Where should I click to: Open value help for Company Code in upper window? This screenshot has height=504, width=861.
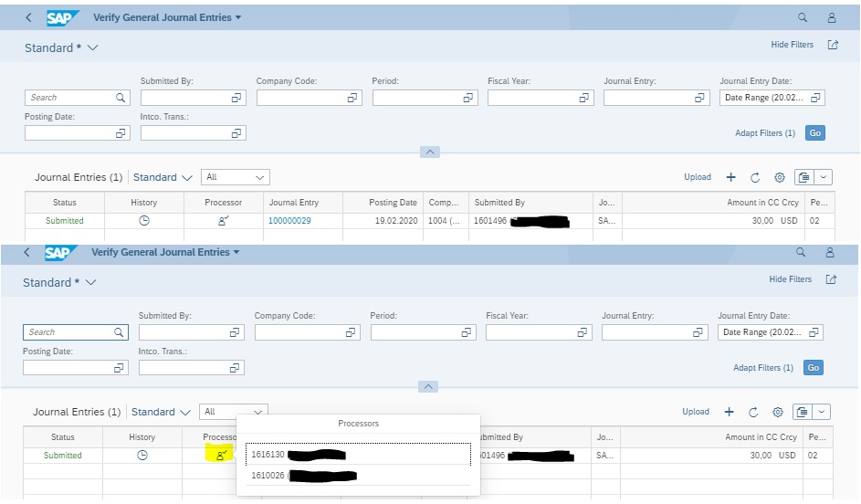(352, 97)
